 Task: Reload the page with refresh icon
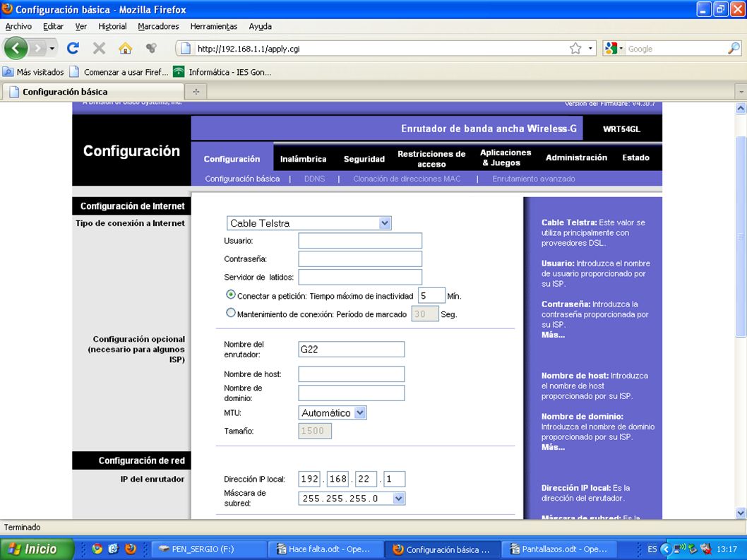tap(73, 48)
